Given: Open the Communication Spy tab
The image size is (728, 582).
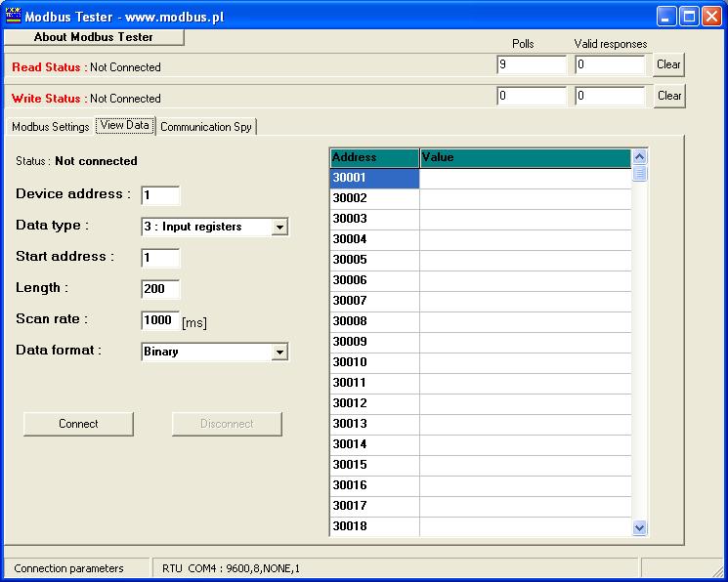Looking at the screenshot, I should point(206,127).
